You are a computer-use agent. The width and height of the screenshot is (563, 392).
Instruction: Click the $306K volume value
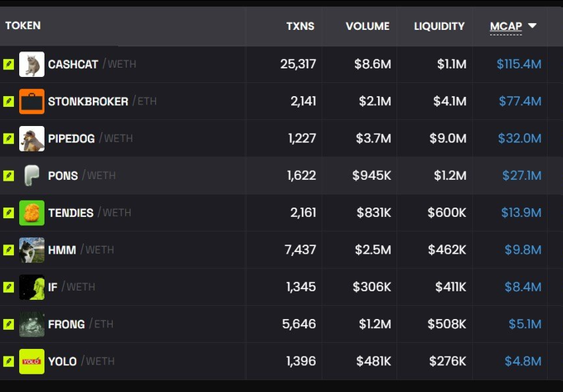click(371, 288)
